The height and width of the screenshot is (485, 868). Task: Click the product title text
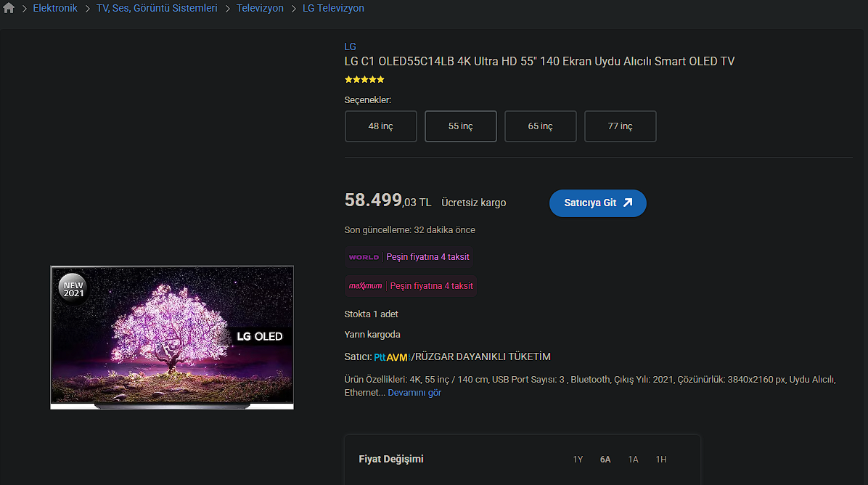tap(539, 62)
